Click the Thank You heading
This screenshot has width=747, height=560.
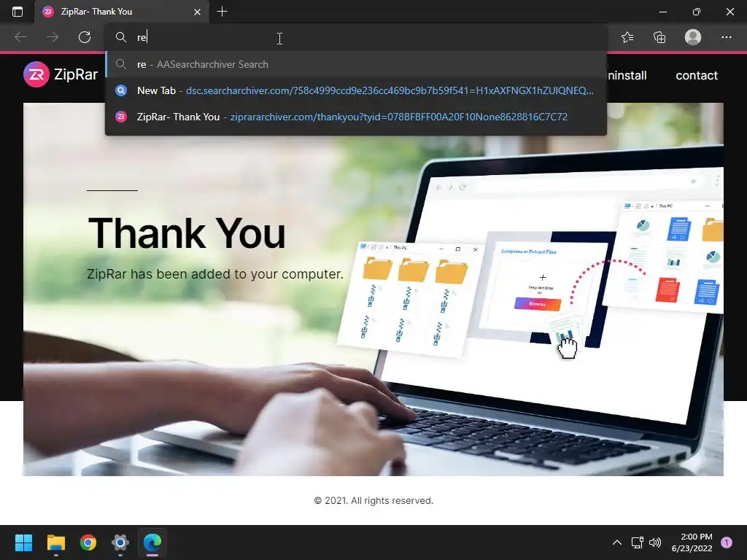pyautogui.click(x=187, y=233)
